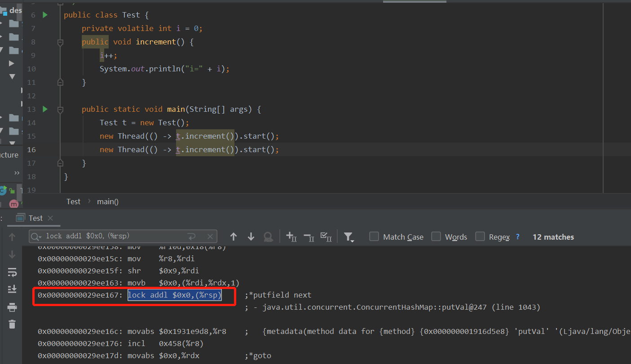631x364 pixels.
Task: Run the Test class from the line 6 gutter
Action: (x=45, y=15)
